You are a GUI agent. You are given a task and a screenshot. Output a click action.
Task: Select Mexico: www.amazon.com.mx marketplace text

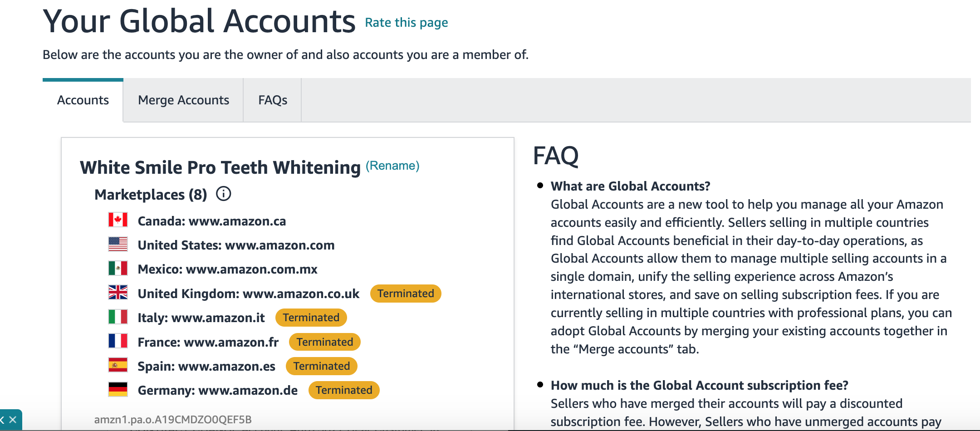coord(227,269)
